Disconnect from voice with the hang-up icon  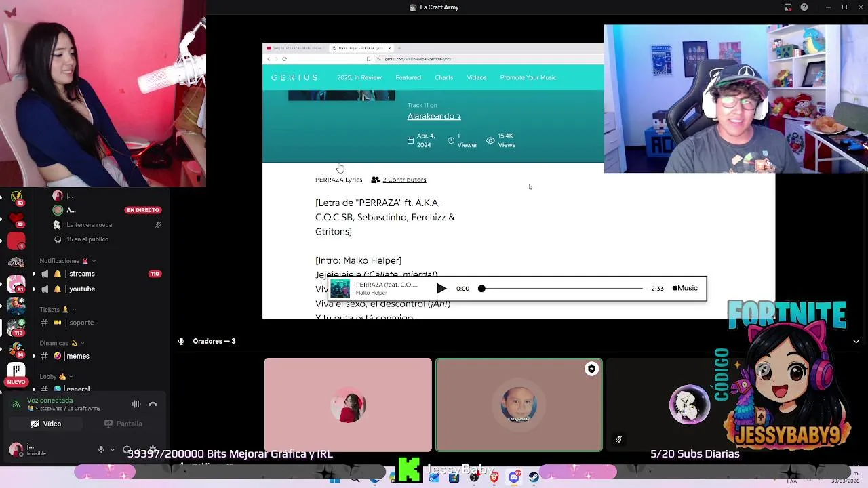(153, 404)
